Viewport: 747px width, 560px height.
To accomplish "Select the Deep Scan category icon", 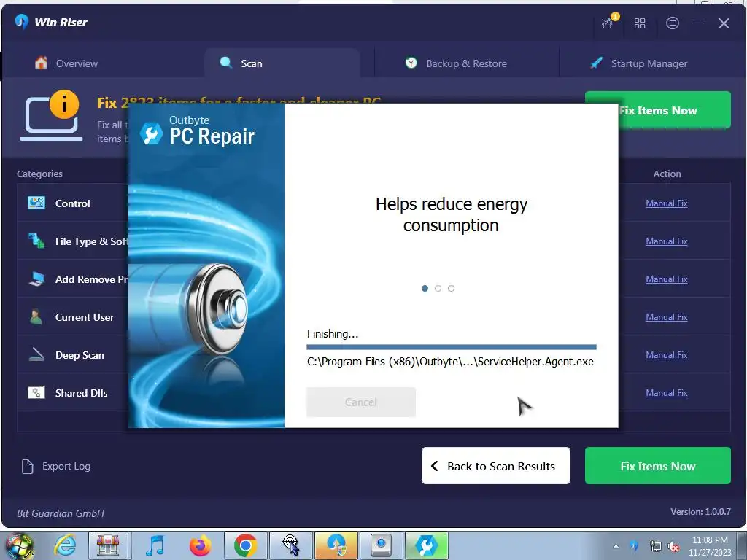I will coord(36,355).
